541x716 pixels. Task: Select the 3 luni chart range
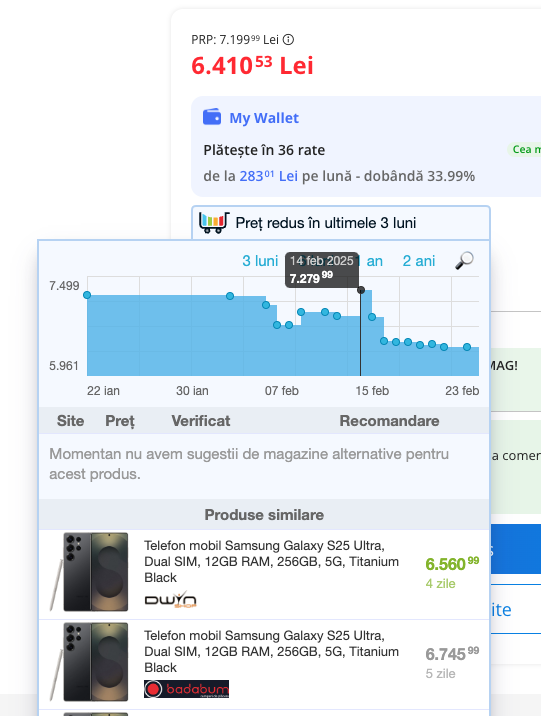click(x=260, y=261)
